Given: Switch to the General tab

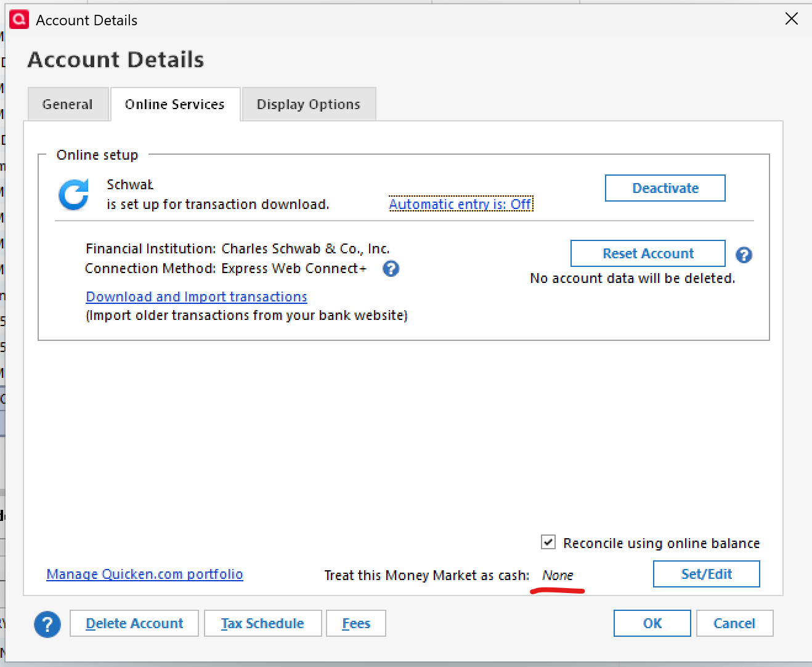Looking at the screenshot, I should (x=68, y=104).
